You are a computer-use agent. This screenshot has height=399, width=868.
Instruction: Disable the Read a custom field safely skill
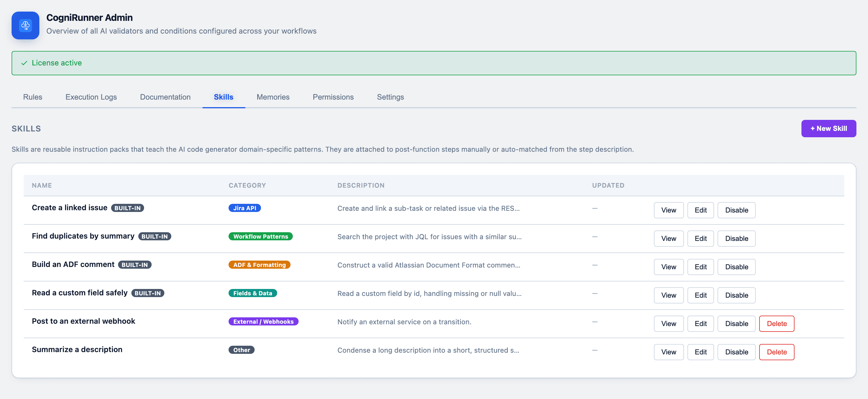tap(736, 295)
